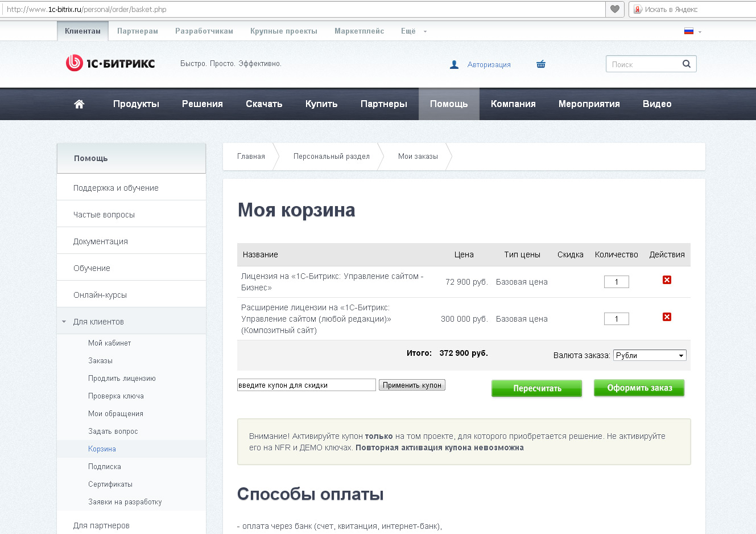
Task: Open the Партнеры main menu item
Action: 384,104
